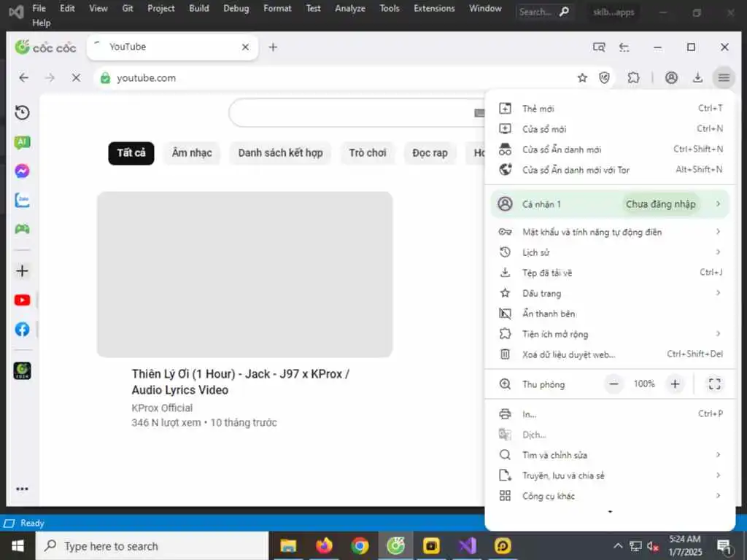Open Tệp đã tải về menu item

click(610, 273)
